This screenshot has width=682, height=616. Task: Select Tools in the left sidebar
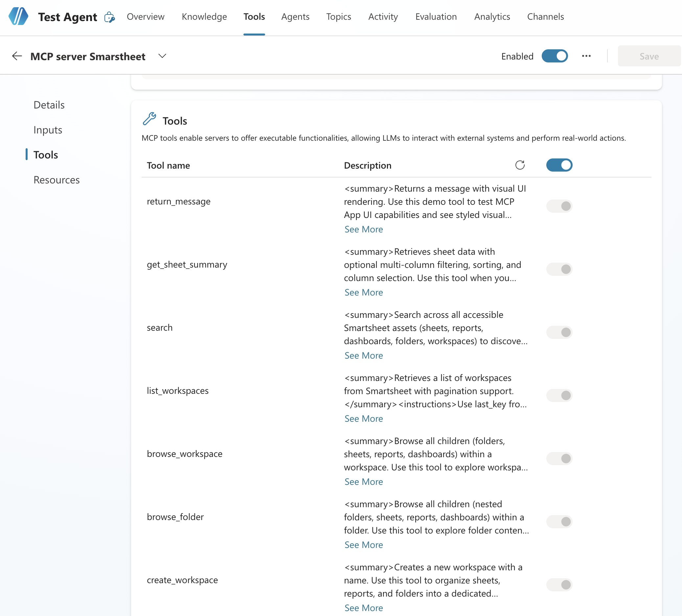(46, 155)
